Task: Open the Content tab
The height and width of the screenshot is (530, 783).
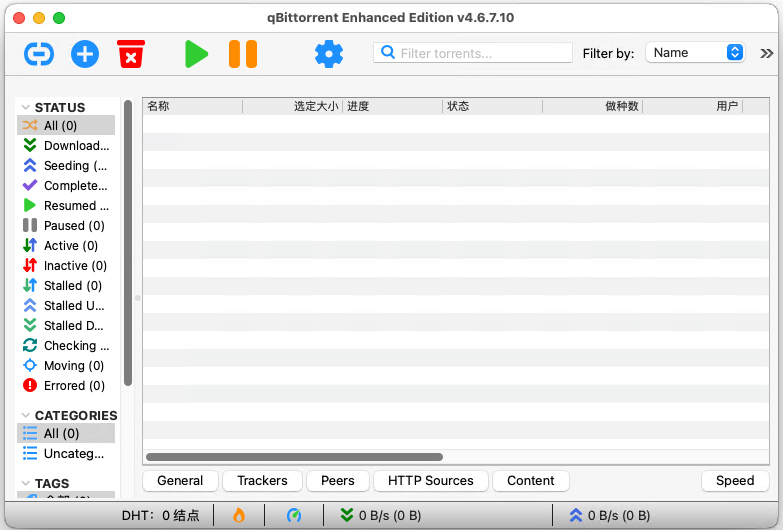Action: pyautogui.click(x=531, y=481)
